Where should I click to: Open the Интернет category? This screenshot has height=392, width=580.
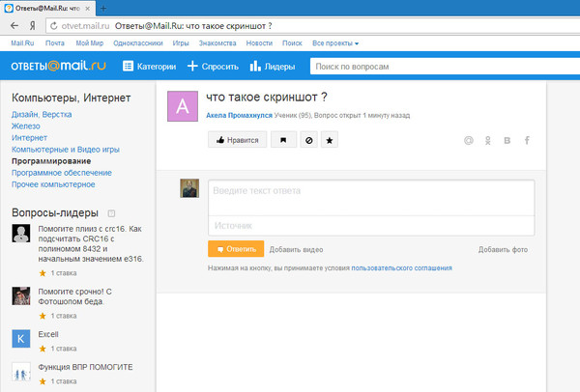(x=29, y=138)
